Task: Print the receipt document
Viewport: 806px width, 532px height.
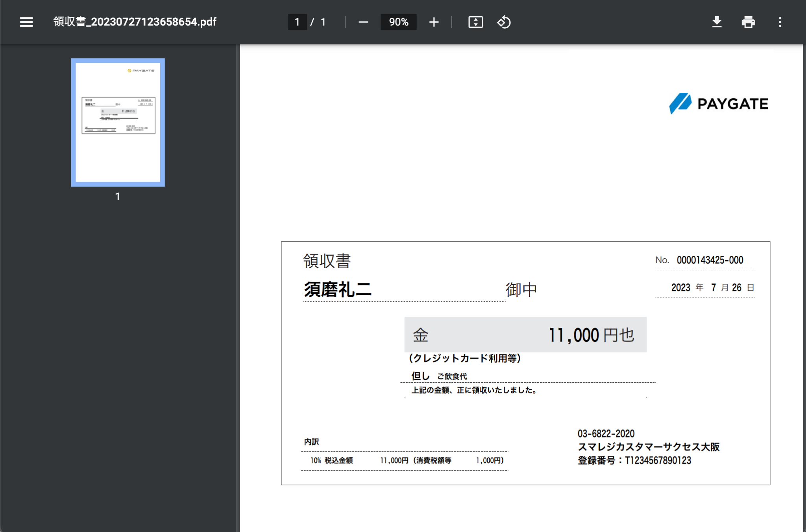Action: [748, 22]
